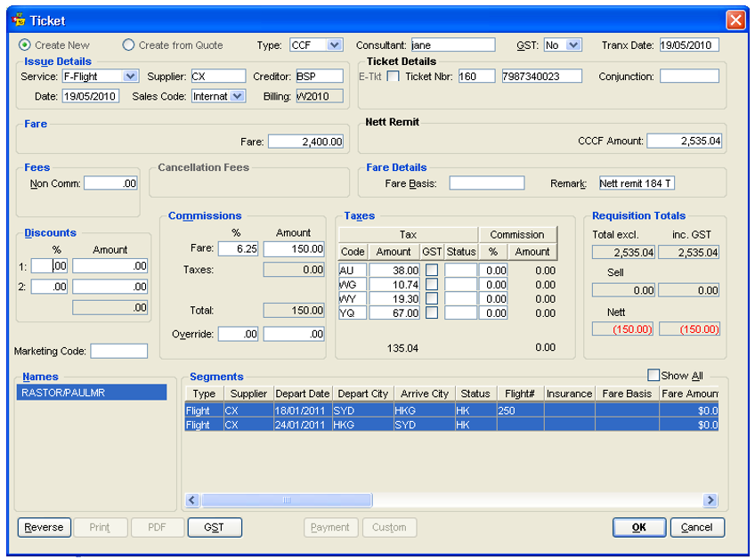
Task: Toggle the GST checkbox for tax AU
Action: pos(432,270)
